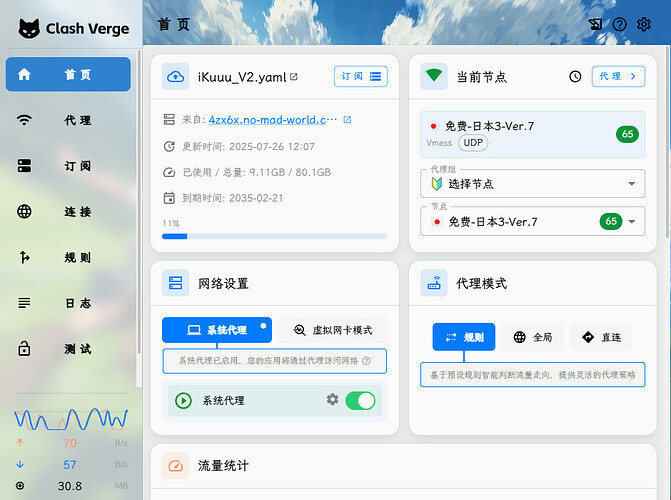
Task: Click the 11% traffic usage progress bar
Action: 274,236
